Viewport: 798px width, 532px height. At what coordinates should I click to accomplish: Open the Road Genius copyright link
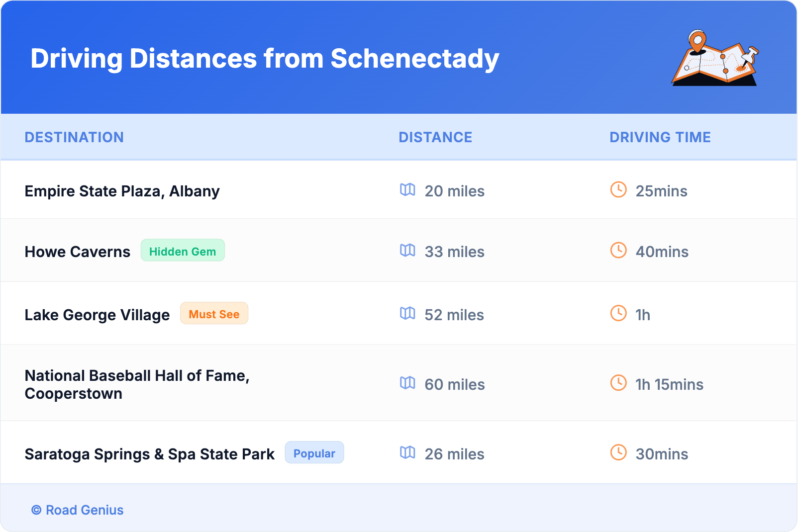78,510
